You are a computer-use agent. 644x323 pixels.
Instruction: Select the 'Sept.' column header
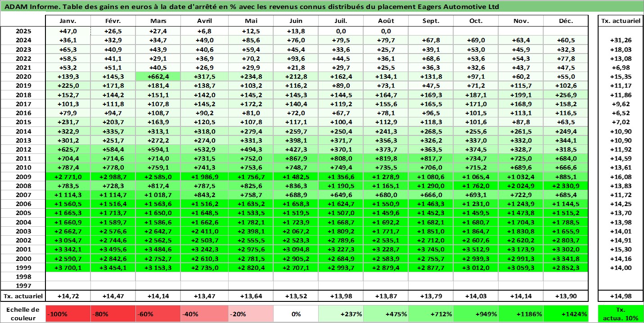pyautogui.click(x=431, y=21)
